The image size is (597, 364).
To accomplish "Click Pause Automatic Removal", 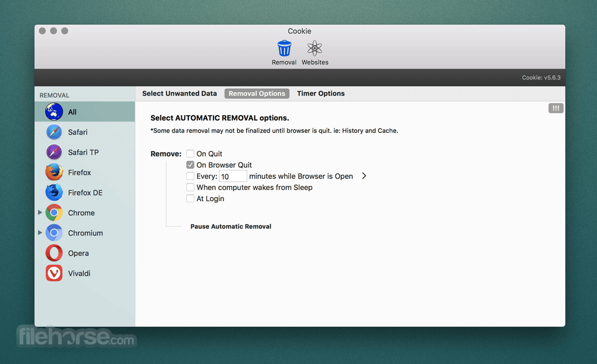I will pyautogui.click(x=231, y=226).
